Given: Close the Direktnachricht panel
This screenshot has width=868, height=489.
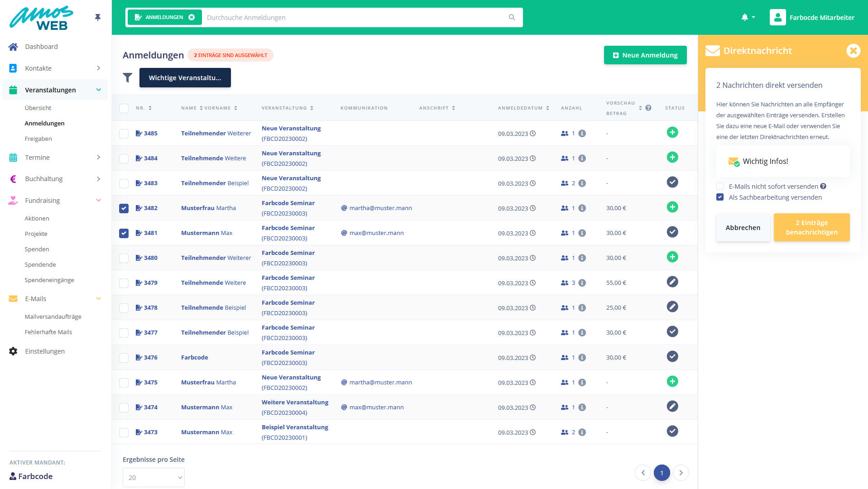Looking at the screenshot, I should 853,51.
